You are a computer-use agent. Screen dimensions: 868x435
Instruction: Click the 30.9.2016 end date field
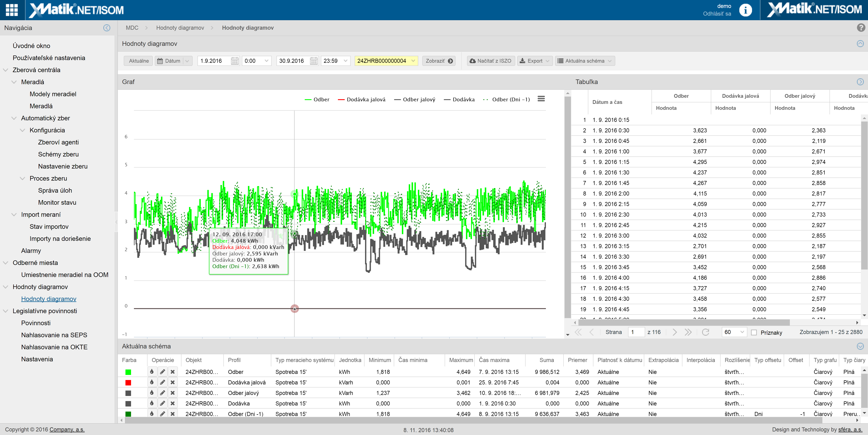pyautogui.click(x=293, y=61)
